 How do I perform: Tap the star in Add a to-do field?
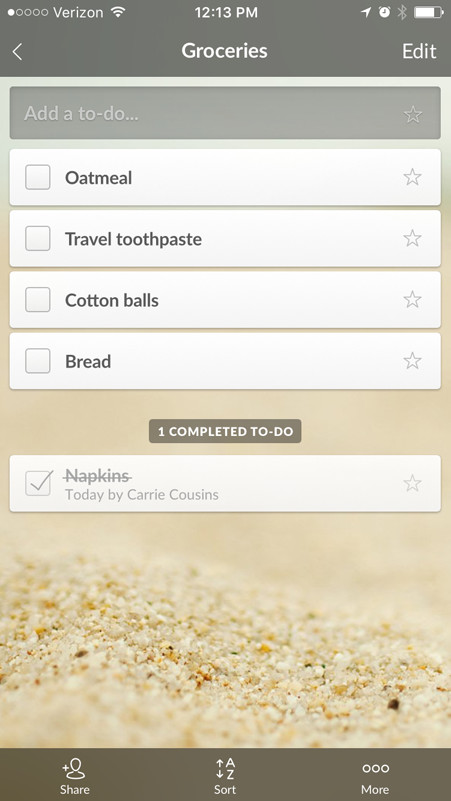(x=413, y=114)
